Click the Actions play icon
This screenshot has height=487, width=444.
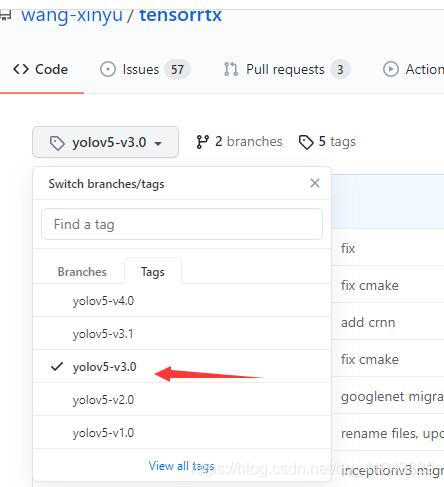pyautogui.click(x=391, y=69)
